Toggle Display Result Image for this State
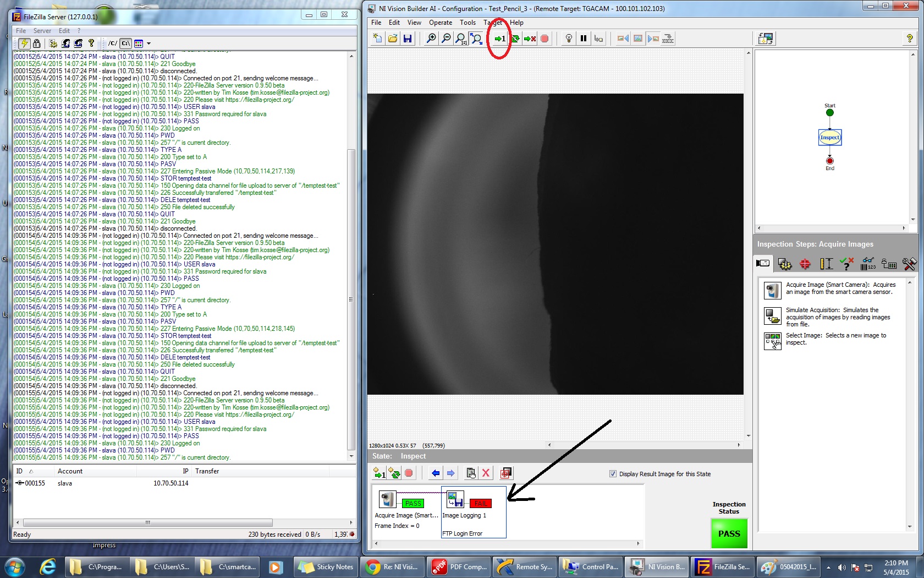 point(613,474)
